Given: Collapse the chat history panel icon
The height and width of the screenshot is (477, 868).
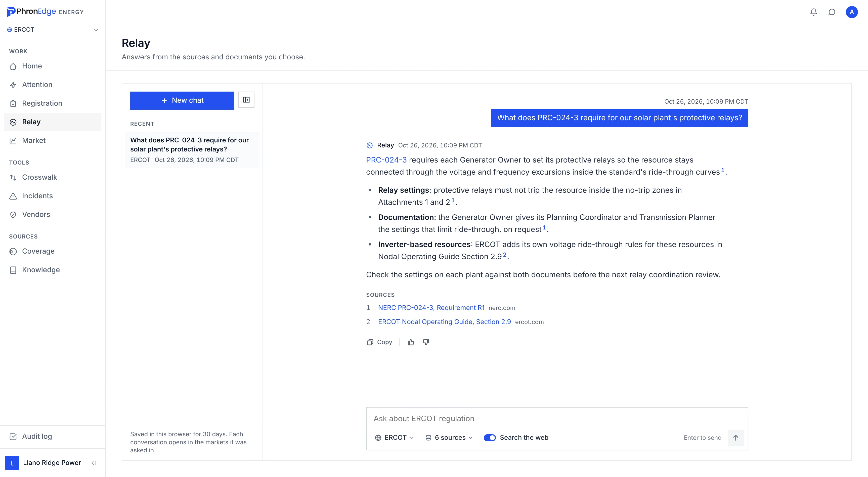Looking at the screenshot, I should point(246,100).
